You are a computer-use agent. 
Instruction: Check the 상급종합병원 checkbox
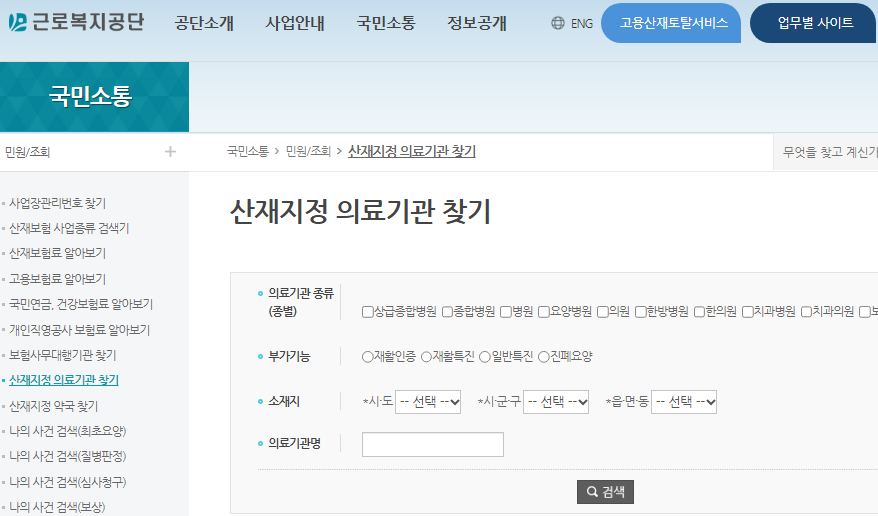(x=368, y=312)
